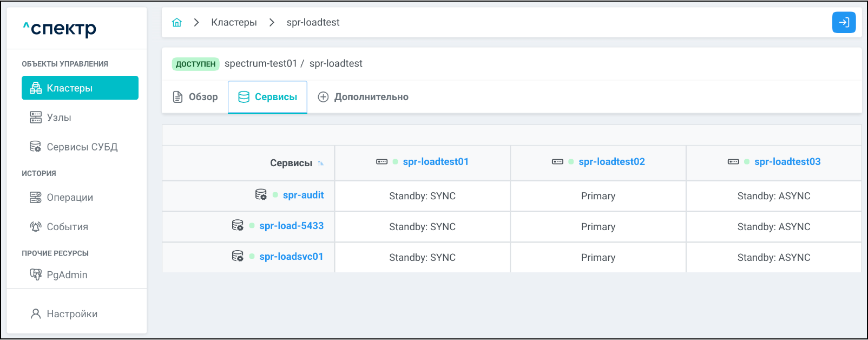
Task: Click Кластеры in the breadcrumb
Action: pos(234,22)
